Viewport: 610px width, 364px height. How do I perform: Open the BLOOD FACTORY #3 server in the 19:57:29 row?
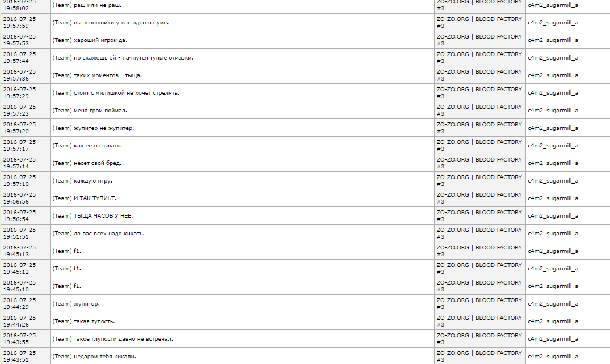pyautogui.click(x=479, y=92)
